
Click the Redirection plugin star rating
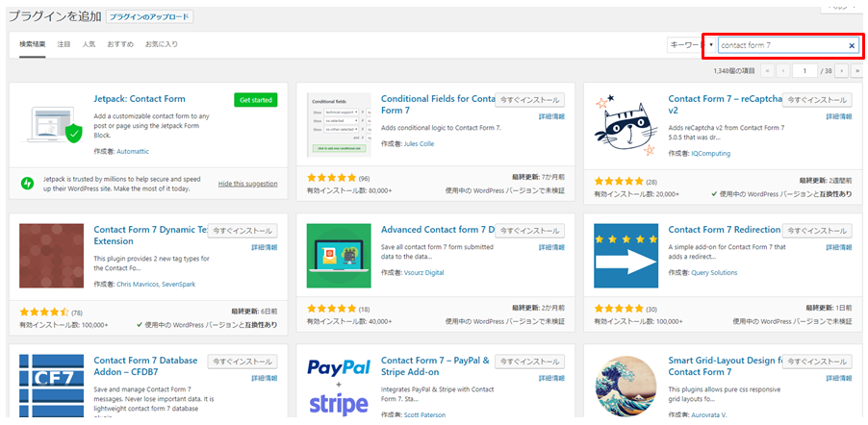[619, 309]
